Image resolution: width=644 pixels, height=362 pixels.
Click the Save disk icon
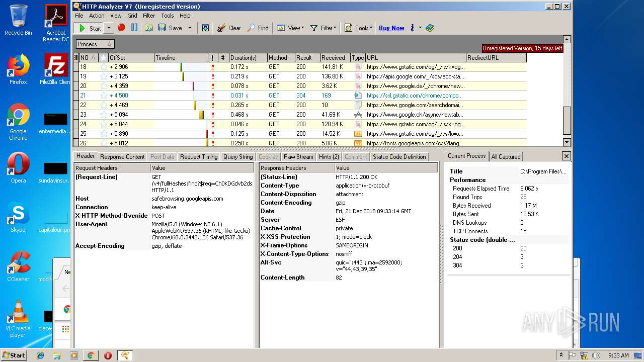point(162,28)
